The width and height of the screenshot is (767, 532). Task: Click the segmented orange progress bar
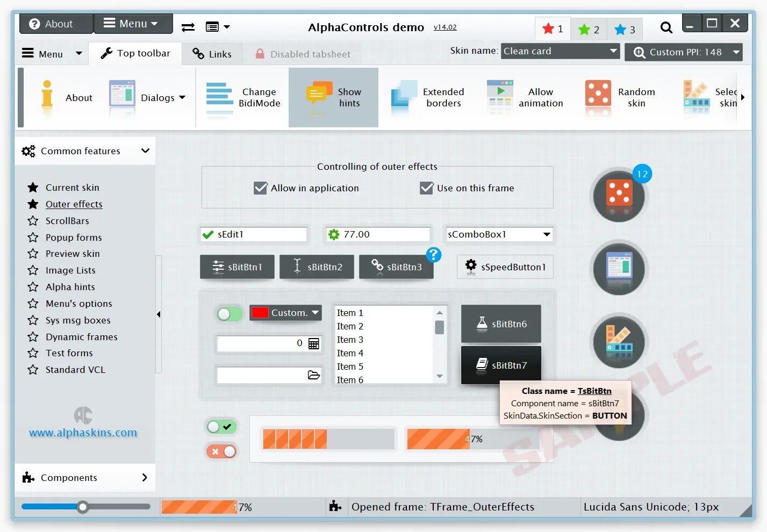(x=328, y=438)
